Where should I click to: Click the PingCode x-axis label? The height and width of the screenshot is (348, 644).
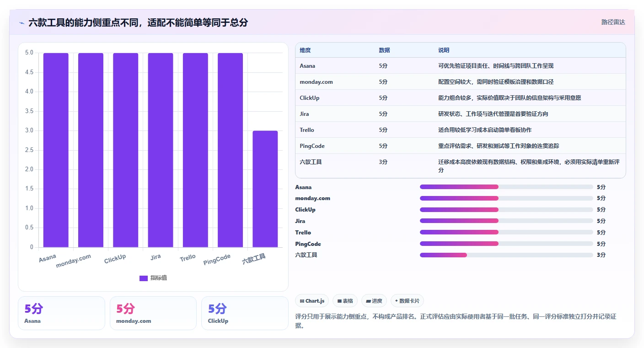[217, 259]
